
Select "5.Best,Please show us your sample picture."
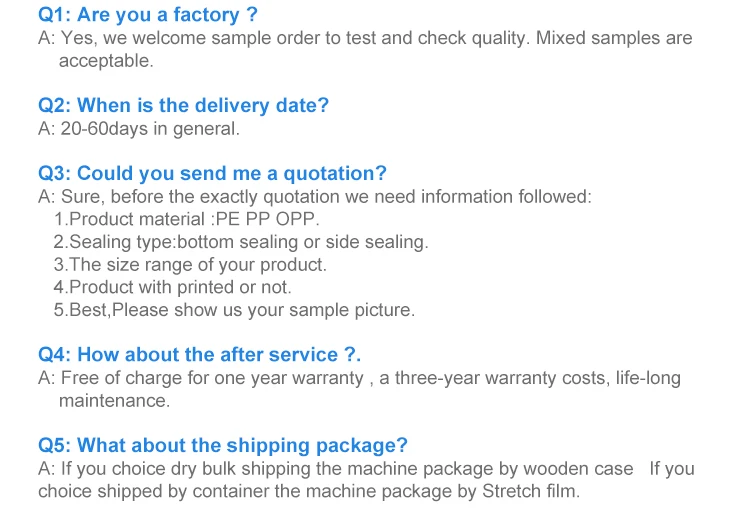(x=233, y=310)
